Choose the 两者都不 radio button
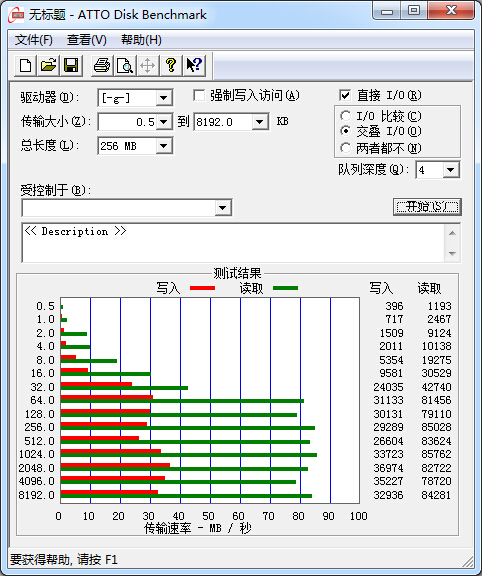The image size is (482, 576). tap(345, 148)
